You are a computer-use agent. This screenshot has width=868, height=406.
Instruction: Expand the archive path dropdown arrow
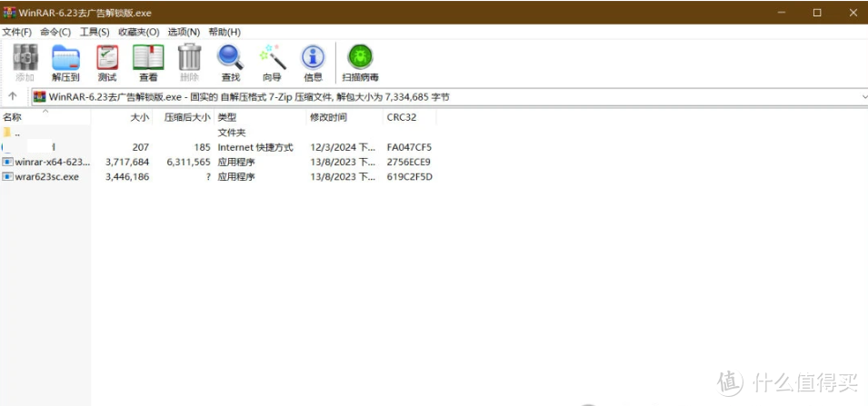[864, 97]
